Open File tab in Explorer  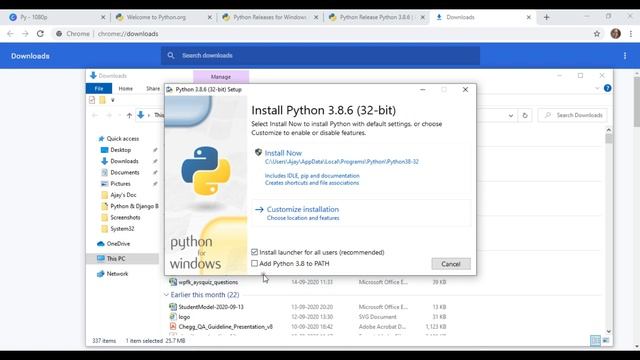click(x=99, y=89)
